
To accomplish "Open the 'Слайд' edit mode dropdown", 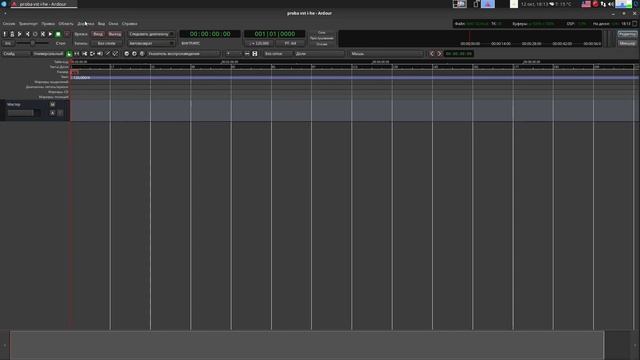I will (16, 54).
